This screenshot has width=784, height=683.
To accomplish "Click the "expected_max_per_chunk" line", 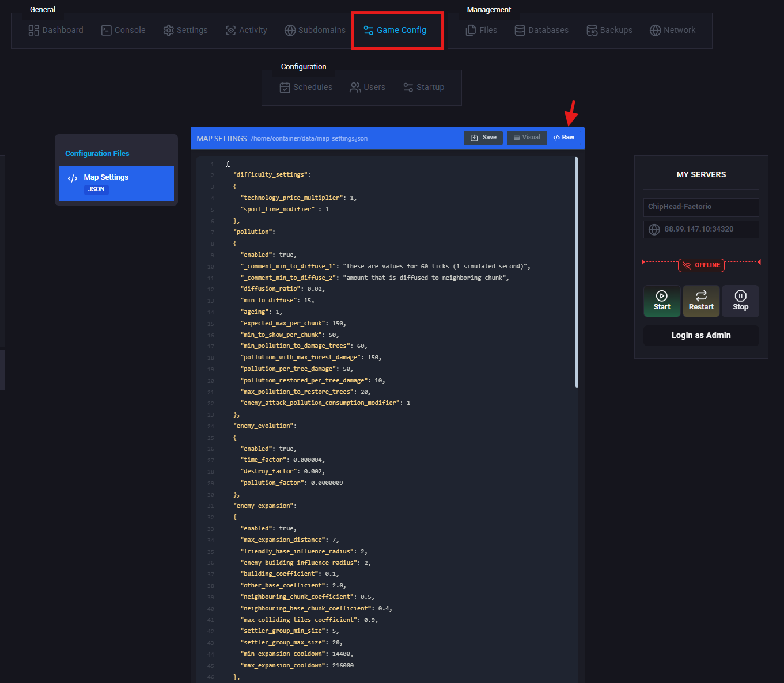I will coord(293,324).
